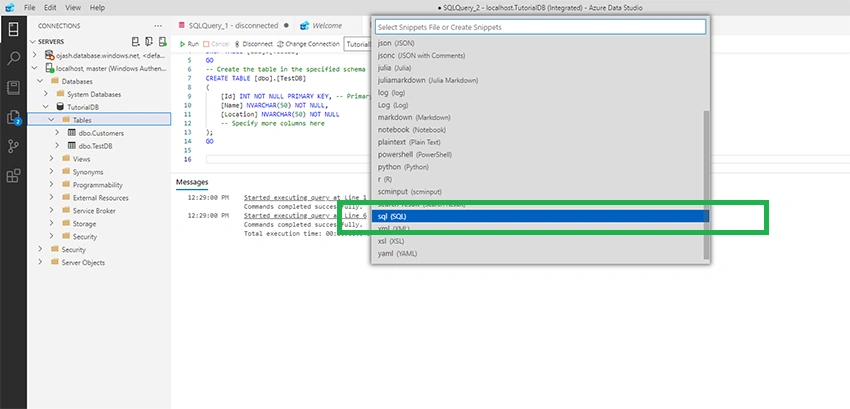Viewport: 850px width, 409px height.
Task: Select python (Python) in the list
Action: click(537, 167)
